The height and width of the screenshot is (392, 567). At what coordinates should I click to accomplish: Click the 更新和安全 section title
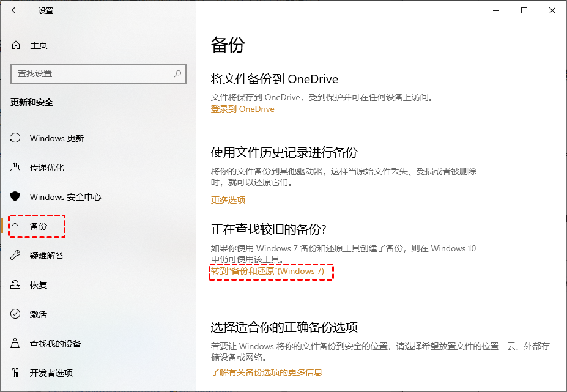pos(32,102)
